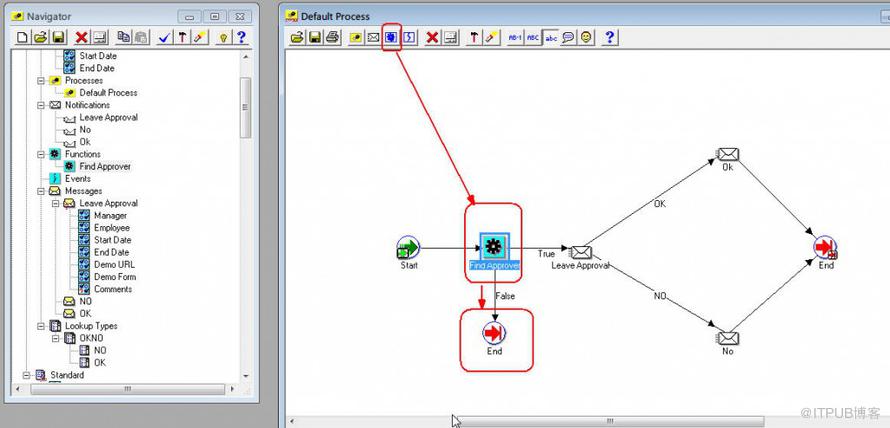
Task: Select the Events tree item
Action: point(78,179)
